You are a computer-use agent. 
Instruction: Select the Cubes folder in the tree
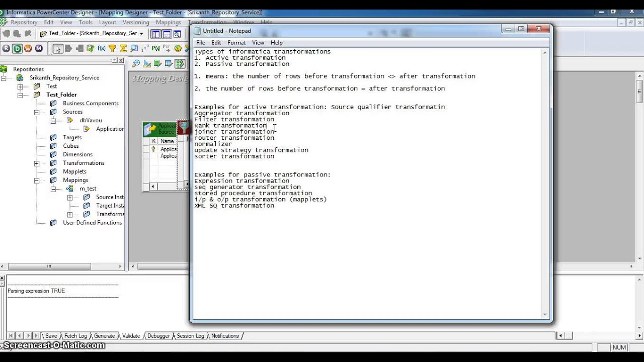pyautogui.click(x=70, y=146)
